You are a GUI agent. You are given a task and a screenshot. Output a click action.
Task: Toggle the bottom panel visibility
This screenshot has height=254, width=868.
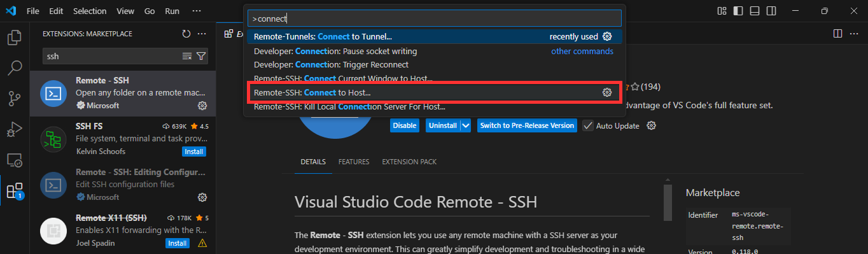755,11
